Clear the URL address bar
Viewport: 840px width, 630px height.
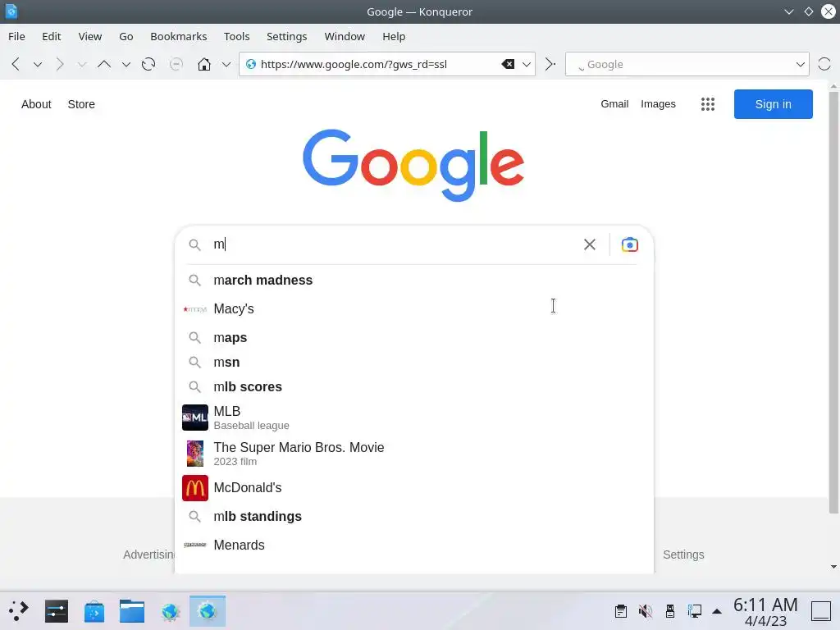pyautogui.click(x=507, y=64)
